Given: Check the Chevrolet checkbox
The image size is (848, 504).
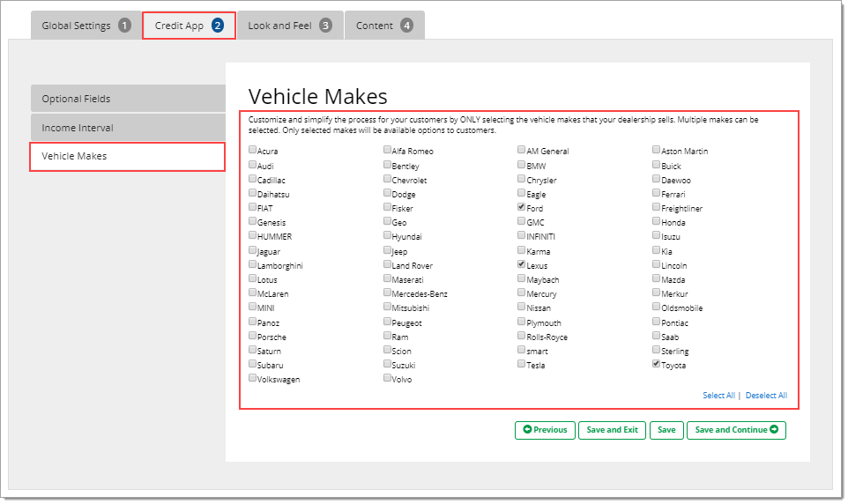Looking at the screenshot, I should click(x=387, y=179).
